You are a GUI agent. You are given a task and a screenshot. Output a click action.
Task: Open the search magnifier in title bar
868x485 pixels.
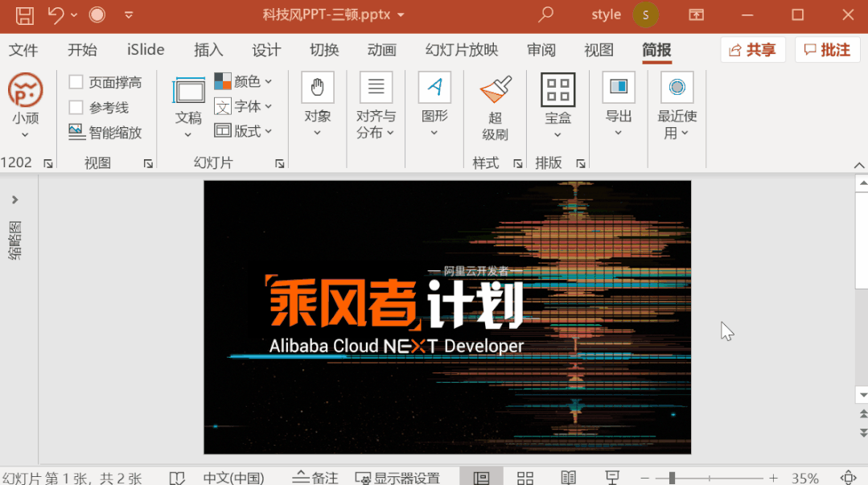(x=546, y=14)
